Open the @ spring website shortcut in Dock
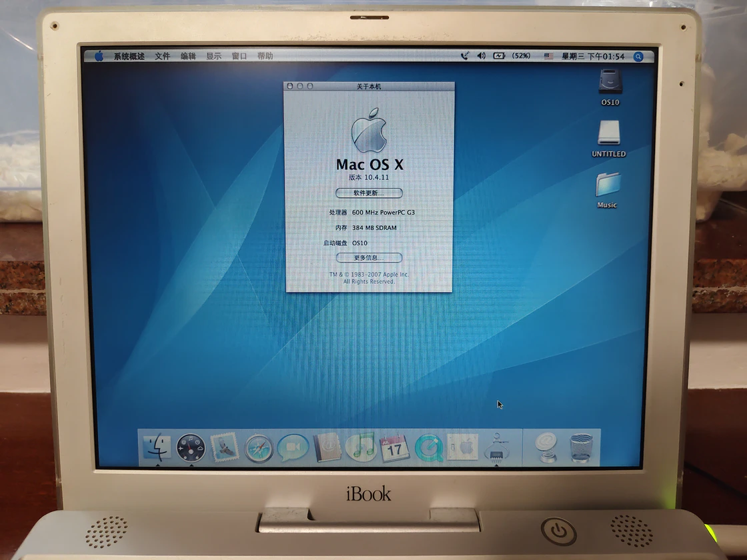Screen dimensions: 747x560 click(x=546, y=447)
